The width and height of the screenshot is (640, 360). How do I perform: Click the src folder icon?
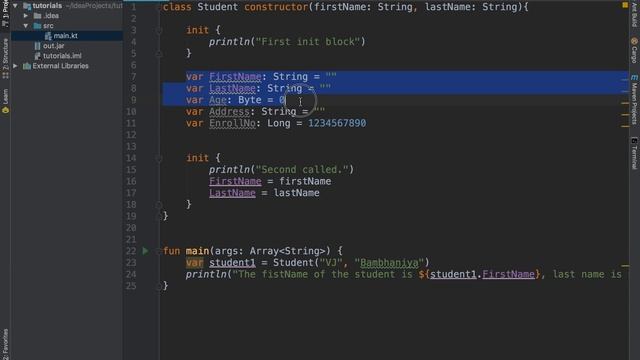coord(38,26)
